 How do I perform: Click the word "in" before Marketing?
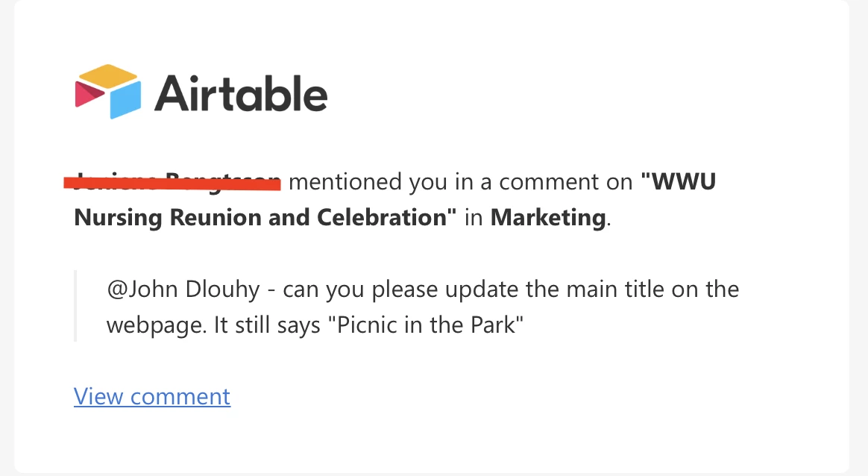(474, 217)
